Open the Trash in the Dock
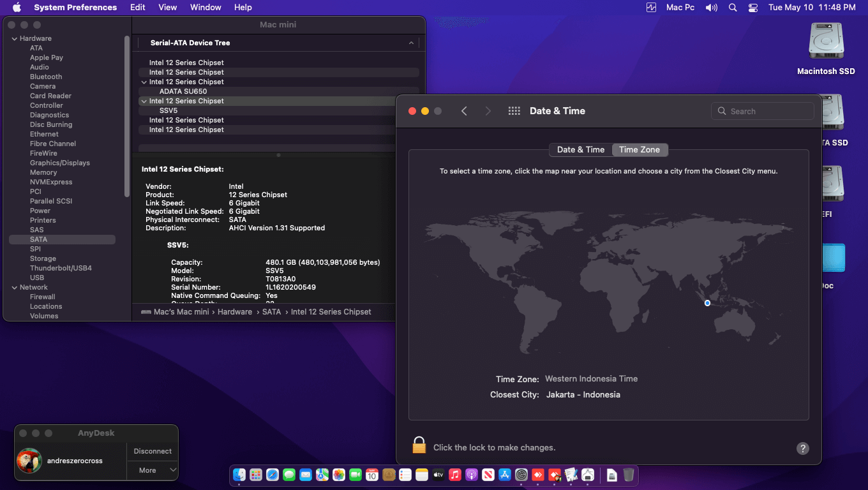 click(x=629, y=475)
